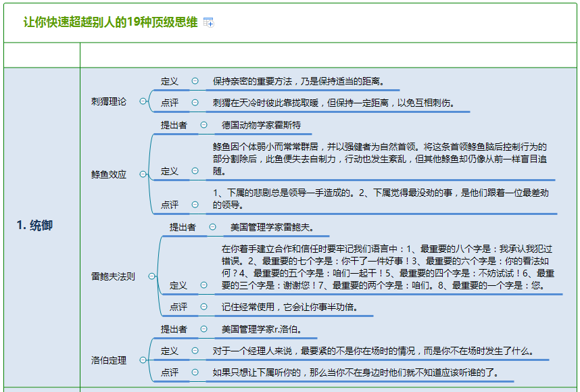The width and height of the screenshot is (580, 392).
Task: Click the 点评 label under 鲦鱼效应
Action: (170, 205)
